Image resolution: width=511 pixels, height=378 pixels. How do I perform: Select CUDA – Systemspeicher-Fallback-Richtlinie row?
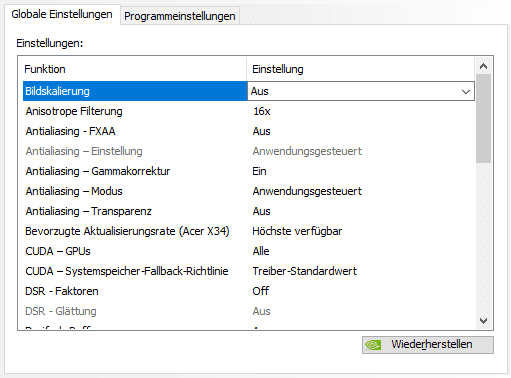(x=249, y=271)
